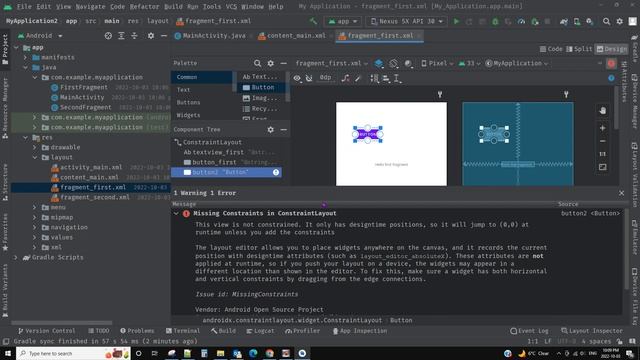Search the Palette with magnifier icon
Image resolution: width=640 pixels, height=360 pixels.
click(257, 63)
